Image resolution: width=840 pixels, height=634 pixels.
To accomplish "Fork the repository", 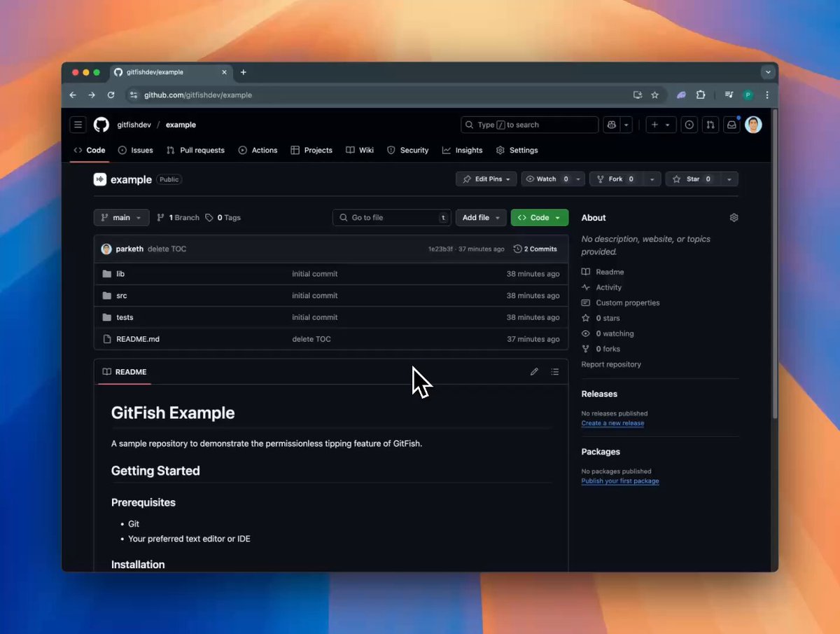I will [x=617, y=179].
